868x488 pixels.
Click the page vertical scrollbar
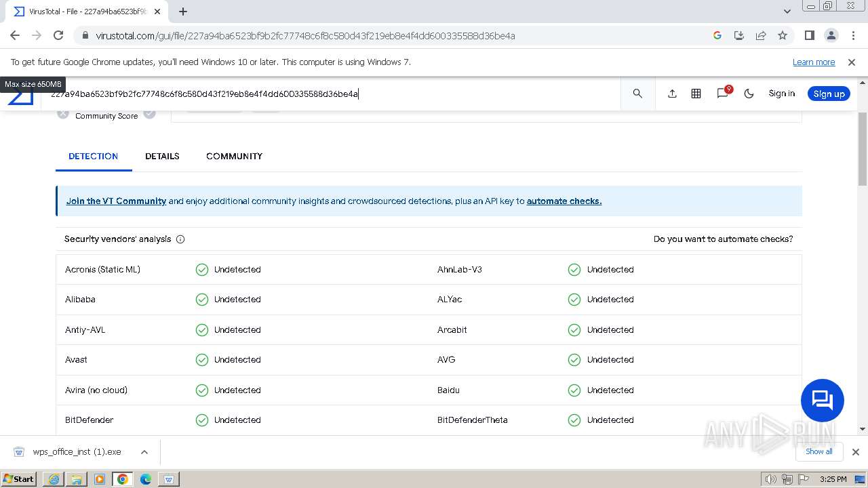[863, 148]
